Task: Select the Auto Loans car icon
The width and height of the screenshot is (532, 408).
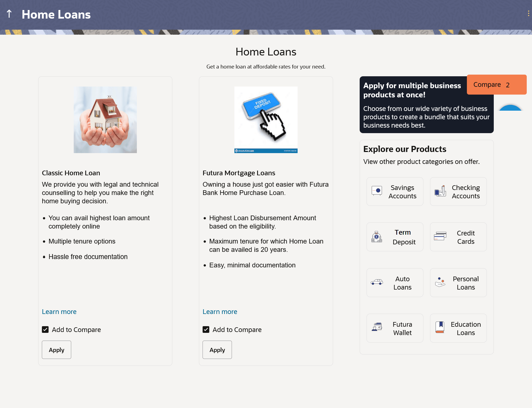Action: coord(377,282)
